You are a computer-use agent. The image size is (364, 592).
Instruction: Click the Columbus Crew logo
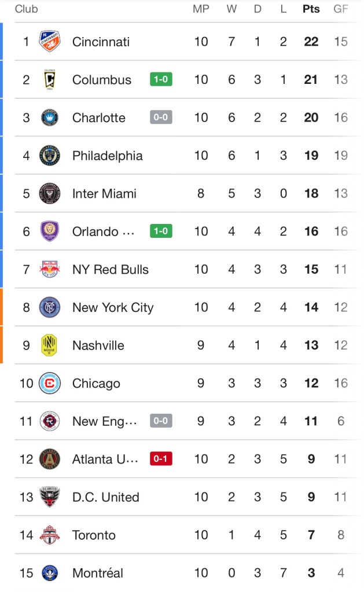click(x=49, y=80)
